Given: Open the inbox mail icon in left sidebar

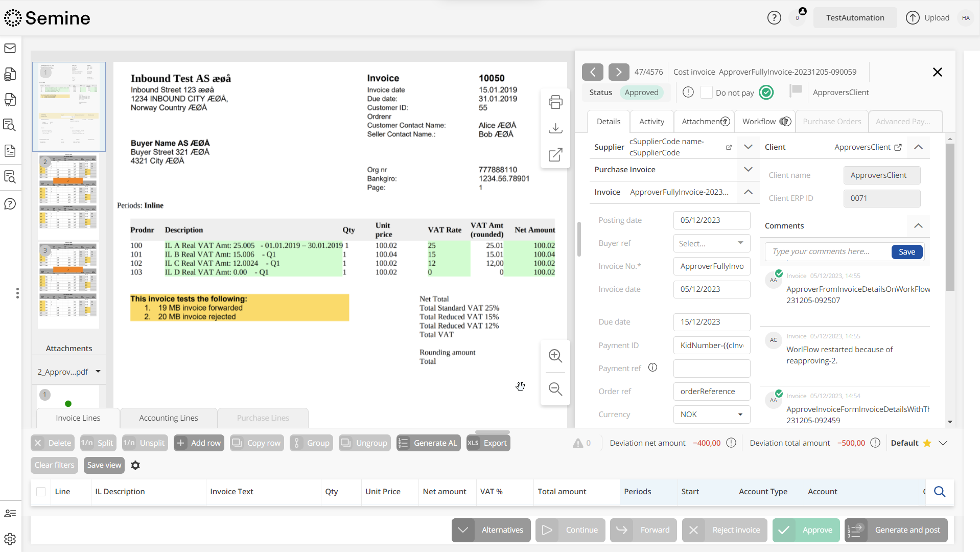Looking at the screenshot, I should tap(10, 48).
